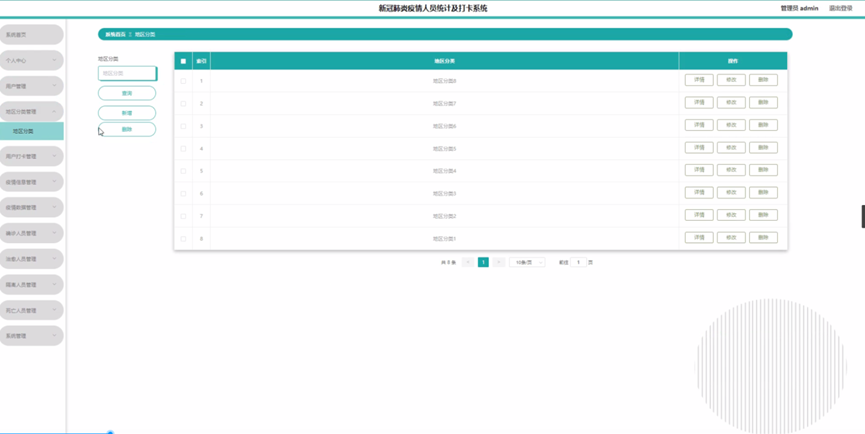This screenshot has width=865, height=434.
Task: Click 删除 for row 地区分类2
Action: pyautogui.click(x=763, y=215)
